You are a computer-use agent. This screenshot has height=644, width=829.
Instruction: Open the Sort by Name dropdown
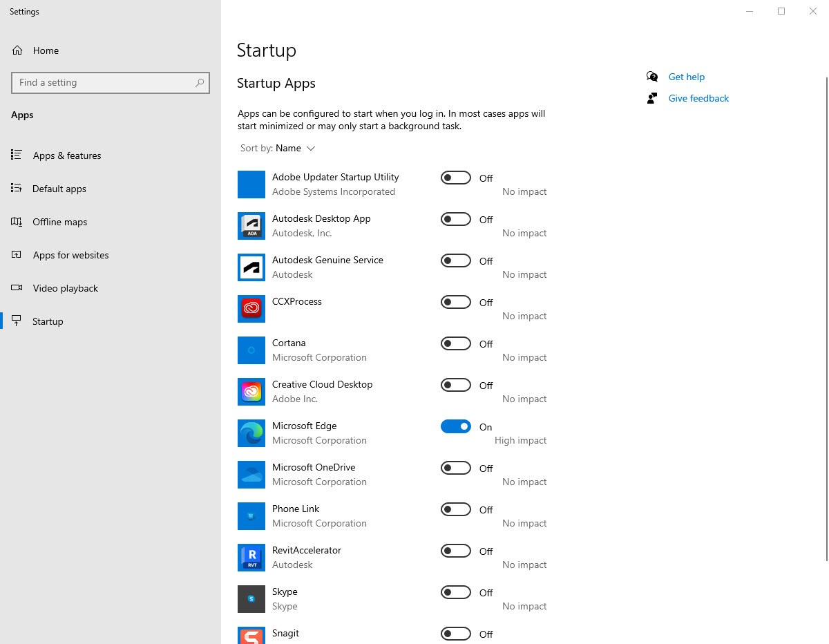pyautogui.click(x=278, y=149)
